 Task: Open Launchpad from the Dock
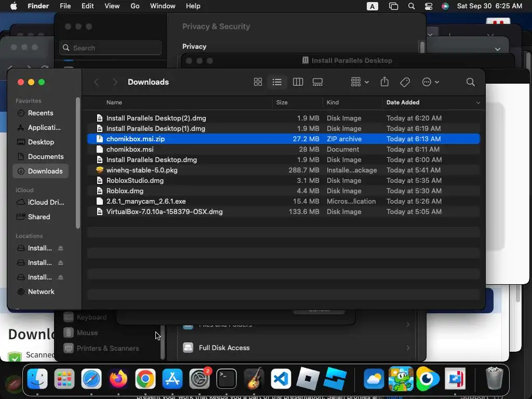click(x=64, y=379)
